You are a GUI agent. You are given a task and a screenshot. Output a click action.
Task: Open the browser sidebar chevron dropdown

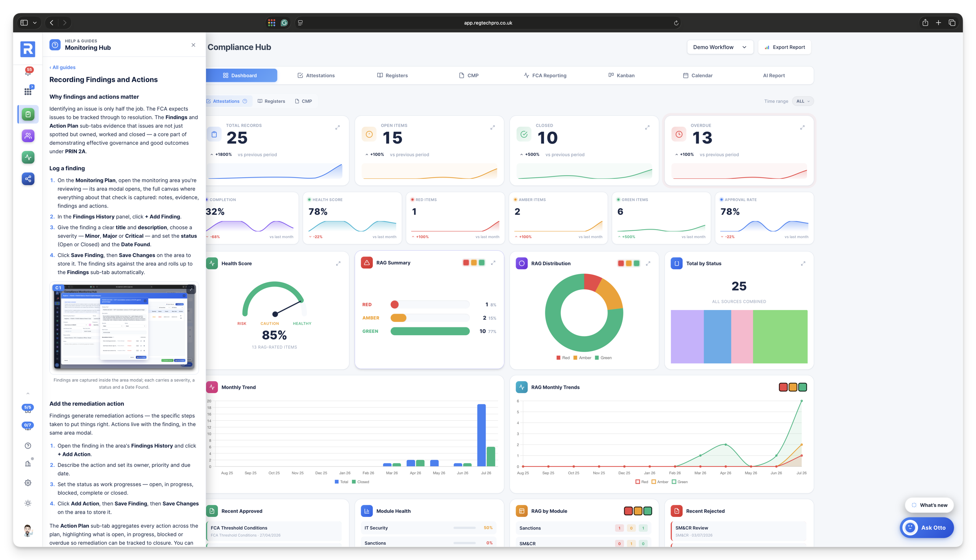click(x=35, y=23)
